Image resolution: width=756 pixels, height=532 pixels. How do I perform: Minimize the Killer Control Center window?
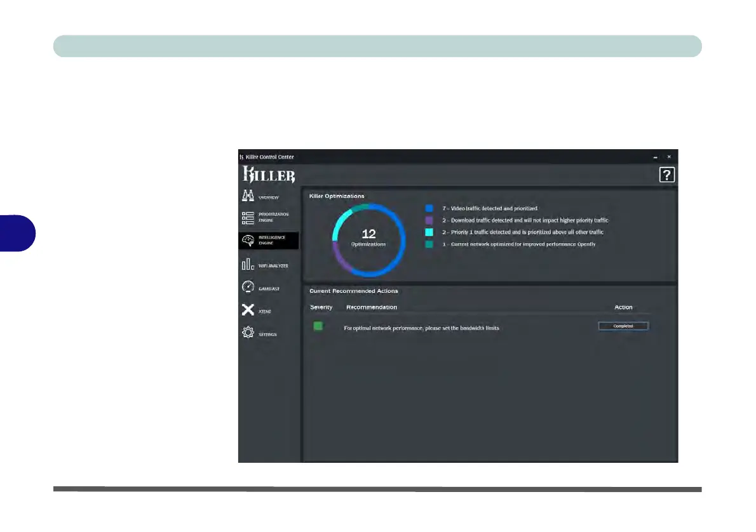[x=655, y=157]
